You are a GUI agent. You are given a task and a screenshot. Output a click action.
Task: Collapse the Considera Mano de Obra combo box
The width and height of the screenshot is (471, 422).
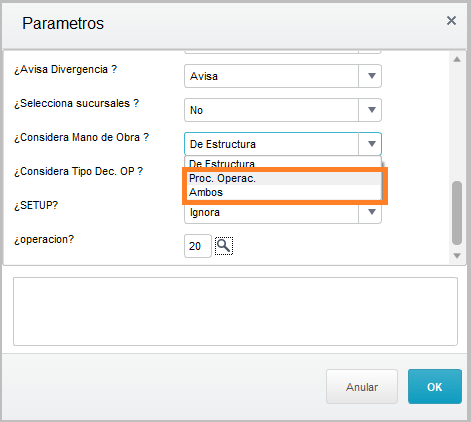372,144
